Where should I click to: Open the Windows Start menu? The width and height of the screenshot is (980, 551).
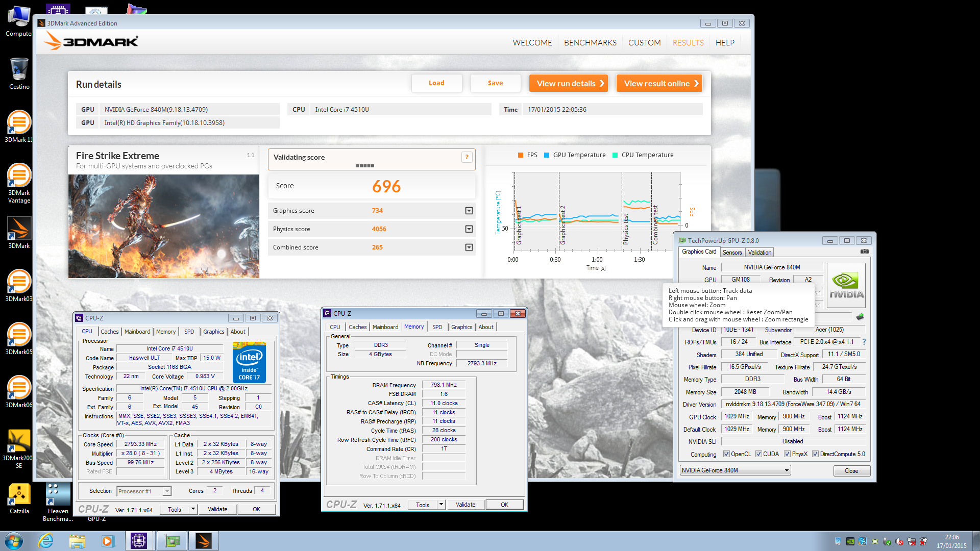(13, 541)
